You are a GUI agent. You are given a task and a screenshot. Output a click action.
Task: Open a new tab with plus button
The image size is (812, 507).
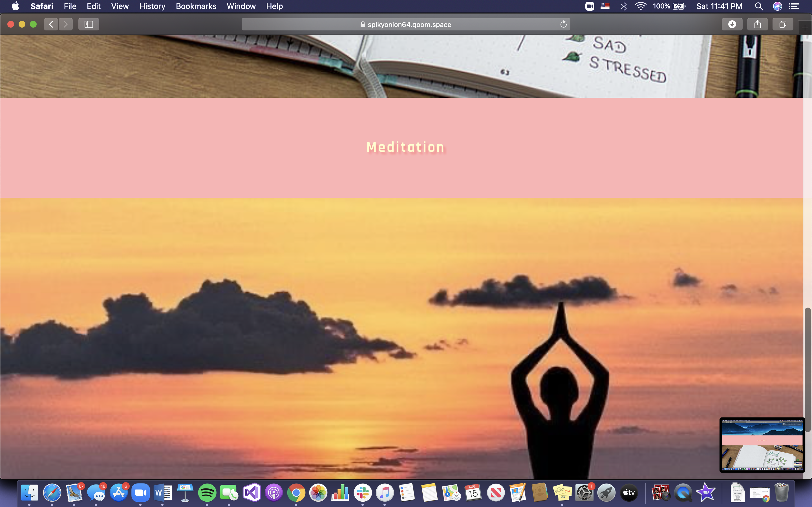click(x=805, y=28)
